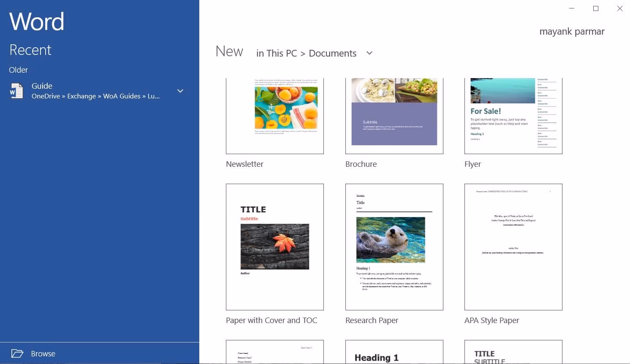Open the Guide document from OneDrive
Screen dimensions: 630x364
pos(42,86)
